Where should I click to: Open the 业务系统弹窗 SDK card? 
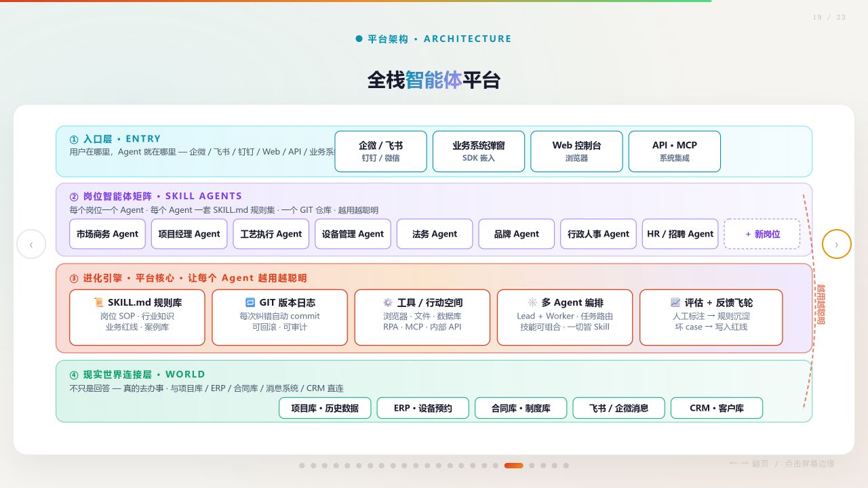pos(479,151)
